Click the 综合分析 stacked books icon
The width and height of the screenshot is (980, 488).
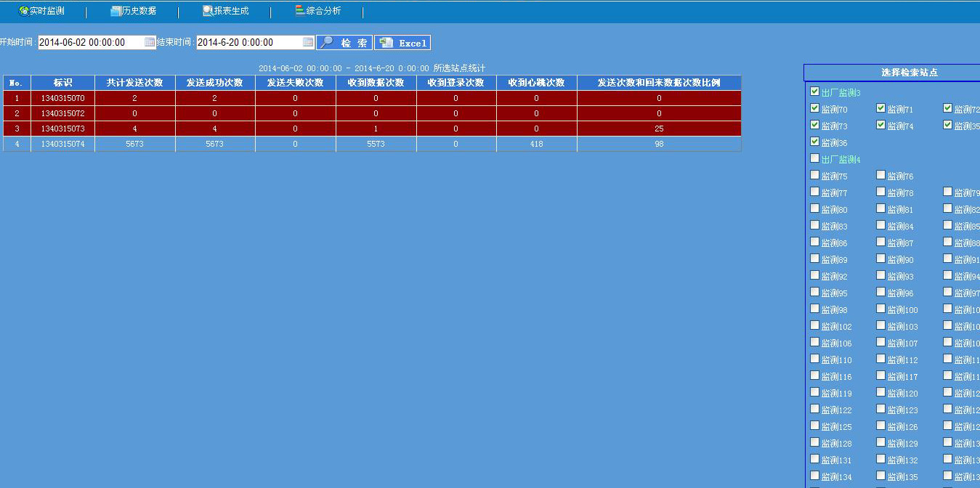tap(300, 11)
